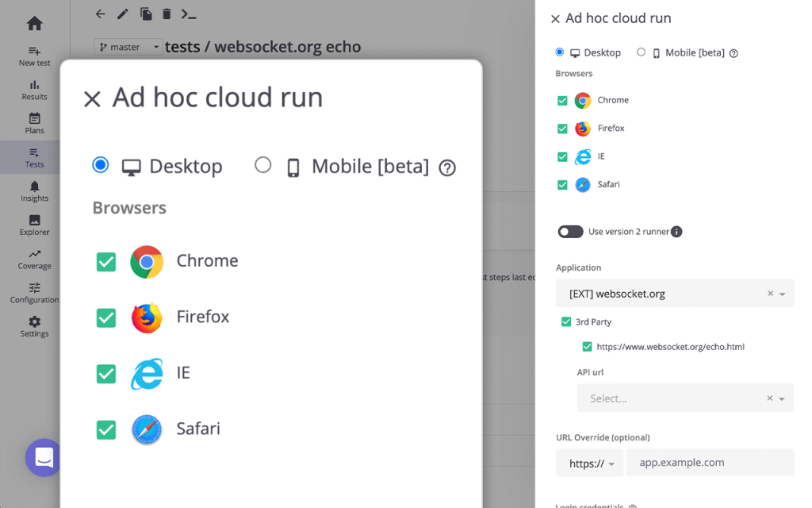The image size is (812, 508).
Task: Click the large Chrome browser logo
Action: [x=147, y=262]
